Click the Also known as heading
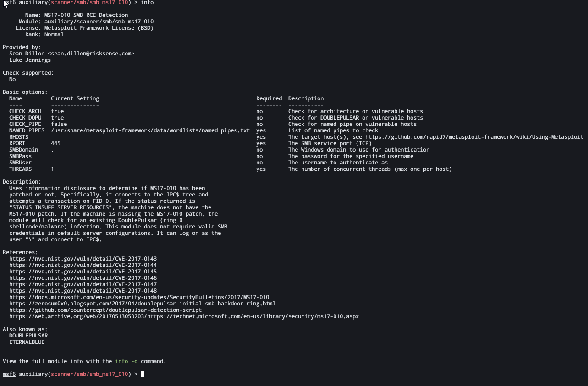 (25, 329)
